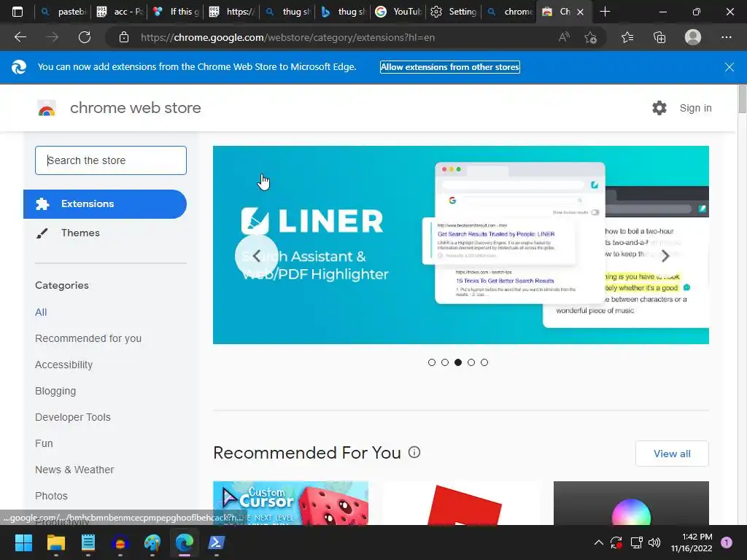The width and height of the screenshot is (747, 560).
Task: Focus the Search the store field
Action: coord(111,160)
